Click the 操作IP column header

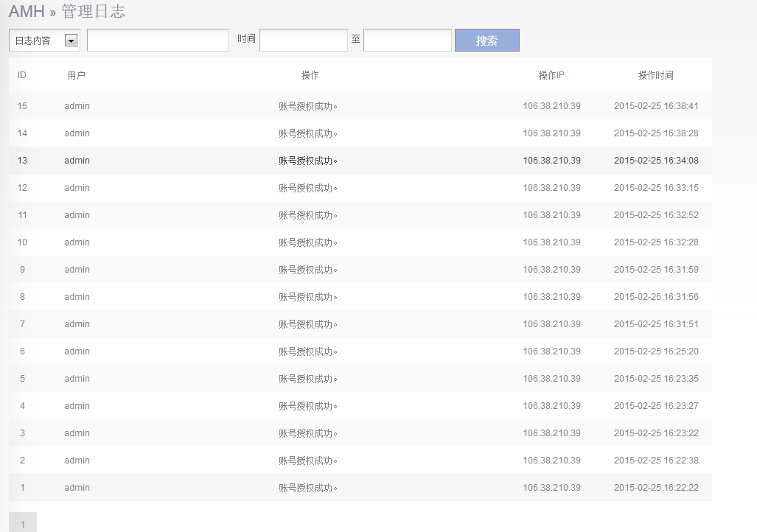click(x=551, y=75)
